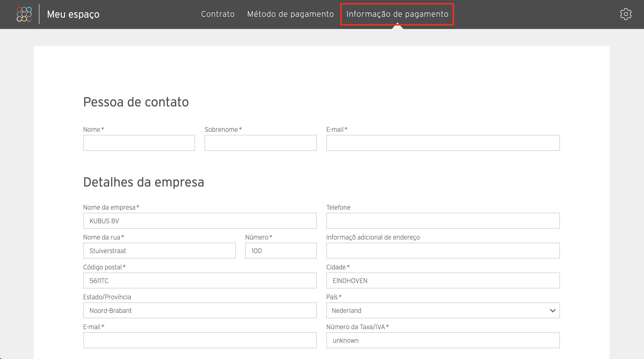Viewport: 644px width, 359px height.
Task: Click the Cidade input field
Action: (x=443, y=281)
